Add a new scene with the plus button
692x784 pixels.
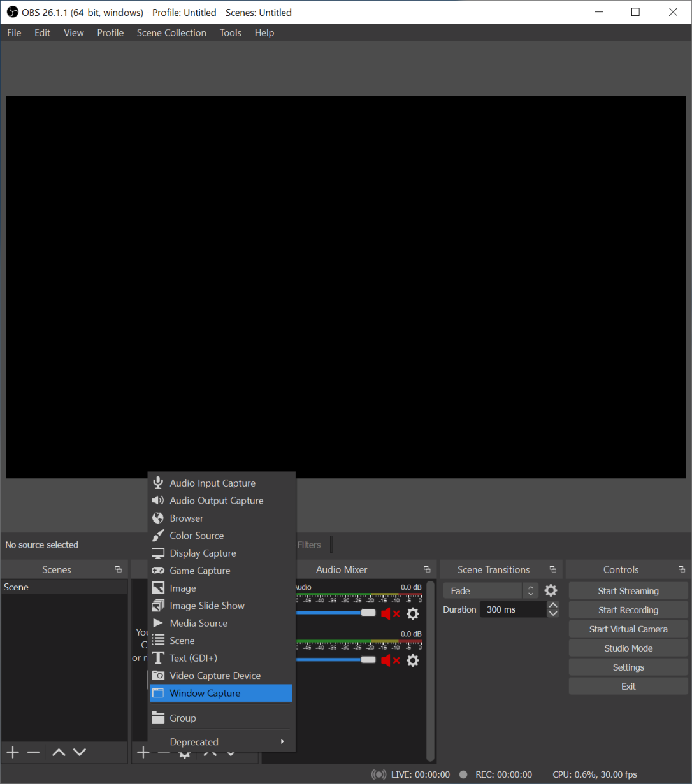pos(13,753)
